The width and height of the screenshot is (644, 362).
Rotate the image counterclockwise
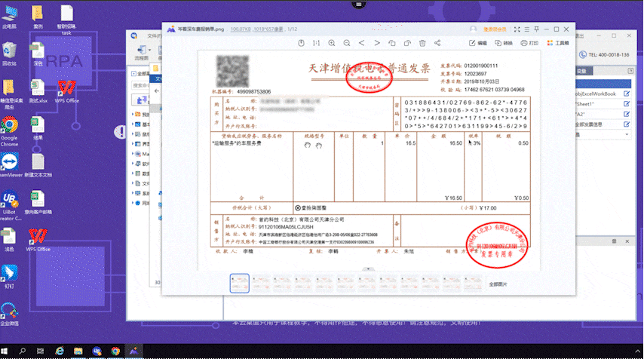(x=392, y=43)
